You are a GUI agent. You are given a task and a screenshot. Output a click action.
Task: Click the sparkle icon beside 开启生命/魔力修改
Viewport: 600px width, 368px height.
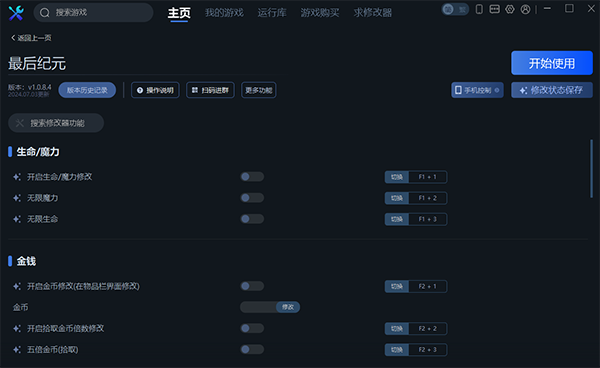[17, 177]
